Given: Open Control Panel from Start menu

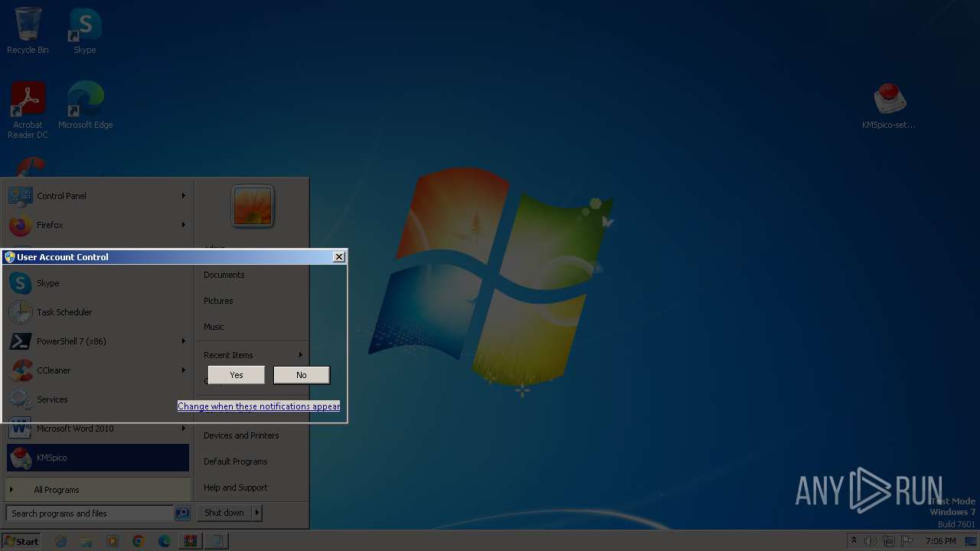Looking at the screenshot, I should (97, 196).
